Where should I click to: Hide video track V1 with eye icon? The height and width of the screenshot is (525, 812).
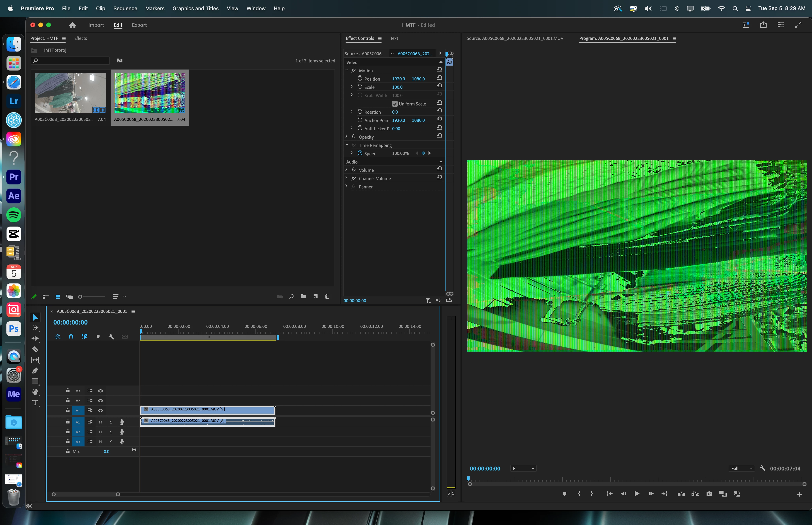101,410
